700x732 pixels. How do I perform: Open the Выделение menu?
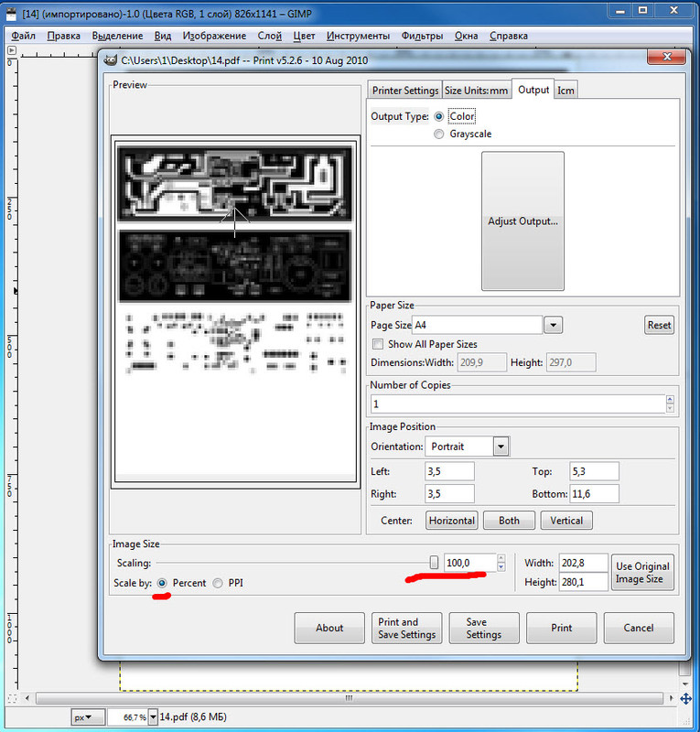pos(117,36)
